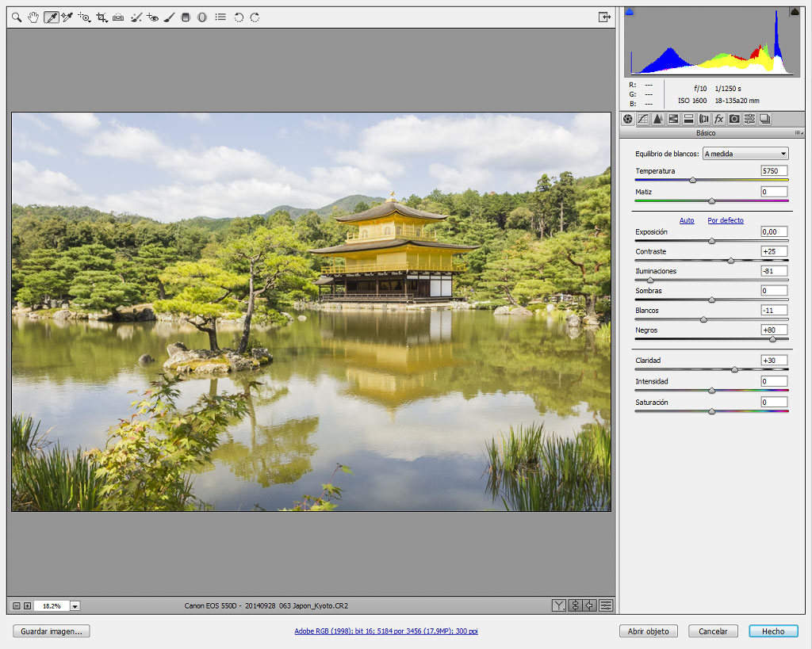Zoom in with the plus button
Screen dimensions: 812x649
click(x=28, y=606)
